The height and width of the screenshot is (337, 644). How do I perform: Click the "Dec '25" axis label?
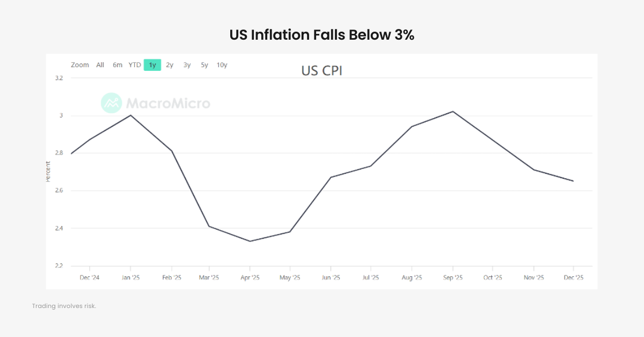(x=574, y=277)
